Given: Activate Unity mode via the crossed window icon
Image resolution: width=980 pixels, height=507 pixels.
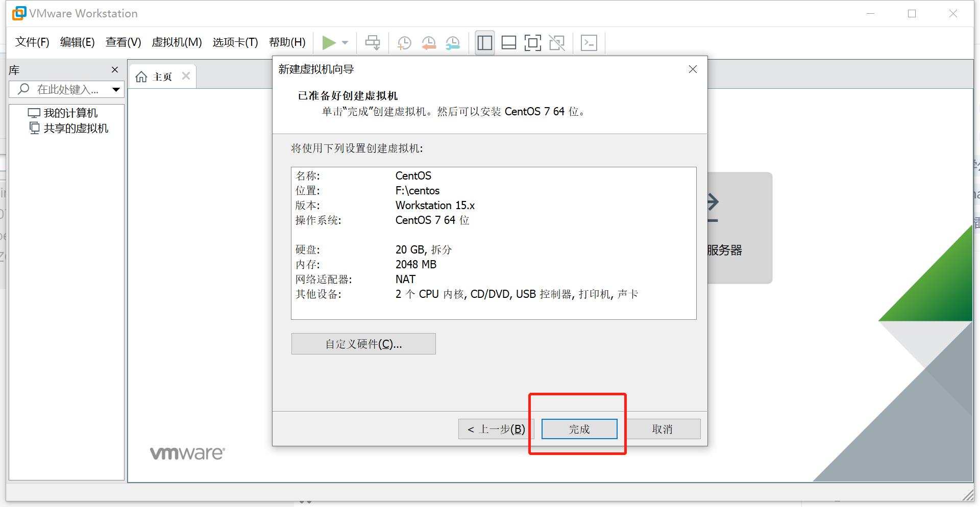Looking at the screenshot, I should [x=557, y=43].
